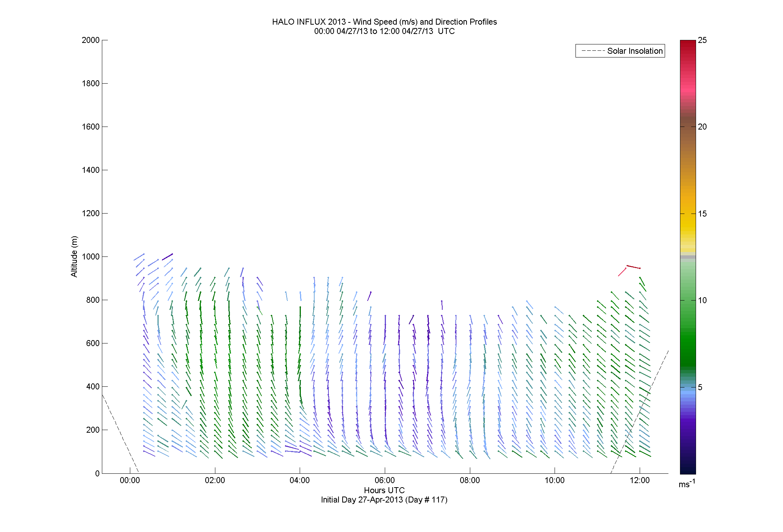This screenshot has width=783, height=532.
Task: Click the 'Hours UTC' axis label
Action: 384,490
